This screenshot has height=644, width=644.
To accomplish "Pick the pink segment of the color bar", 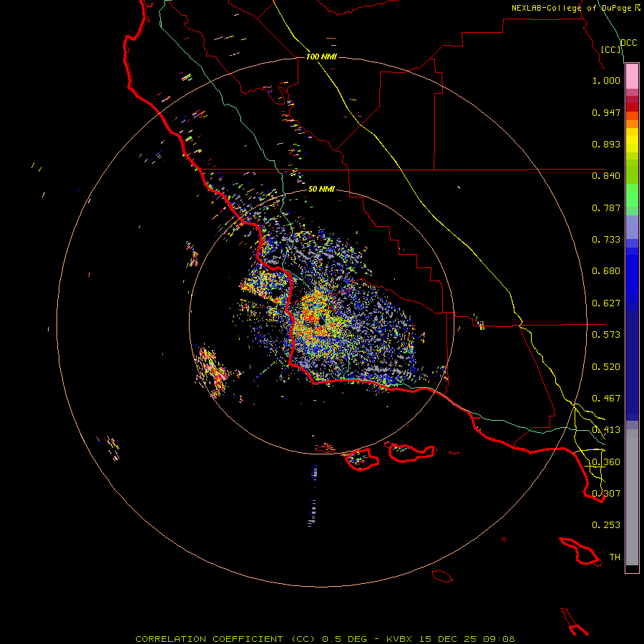I will (632, 77).
